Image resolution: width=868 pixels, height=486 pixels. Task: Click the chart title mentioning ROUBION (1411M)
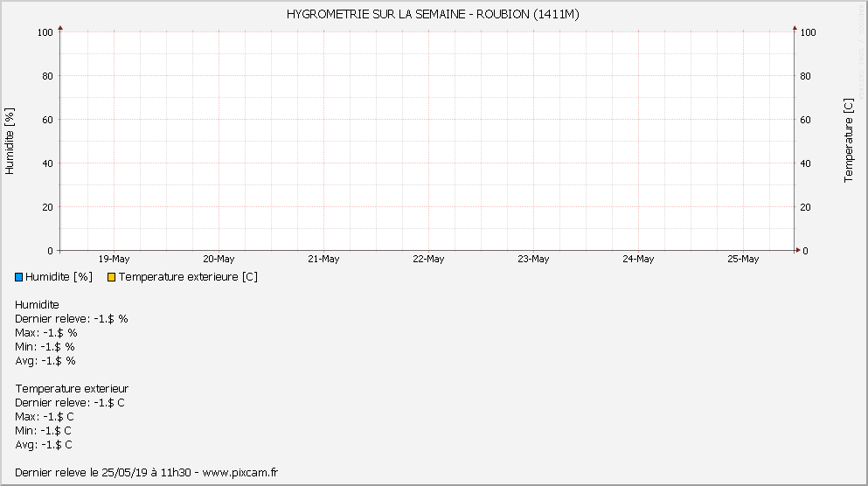[433, 14]
